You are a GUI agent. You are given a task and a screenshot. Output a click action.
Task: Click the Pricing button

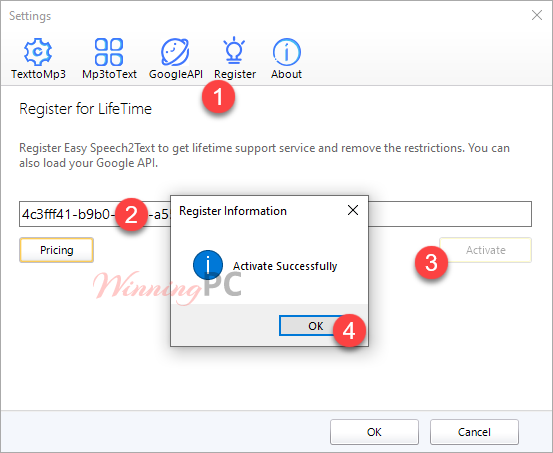[56, 250]
